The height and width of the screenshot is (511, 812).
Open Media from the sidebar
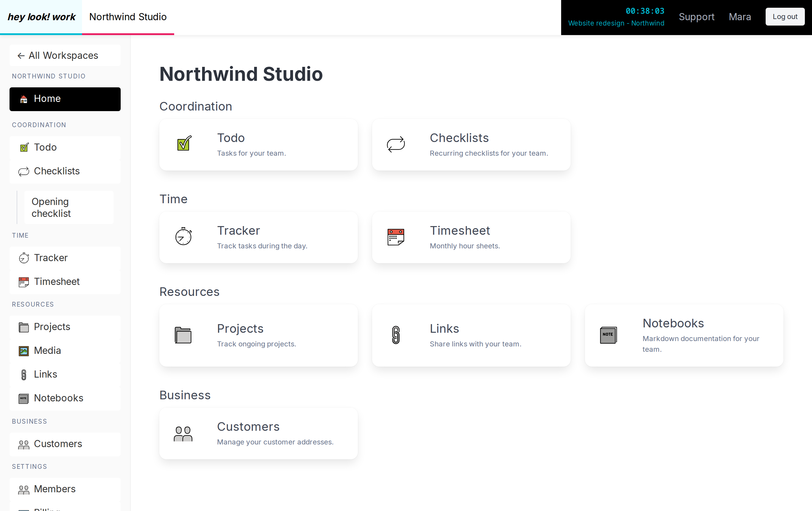pyautogui.click(x=65, y=351)
